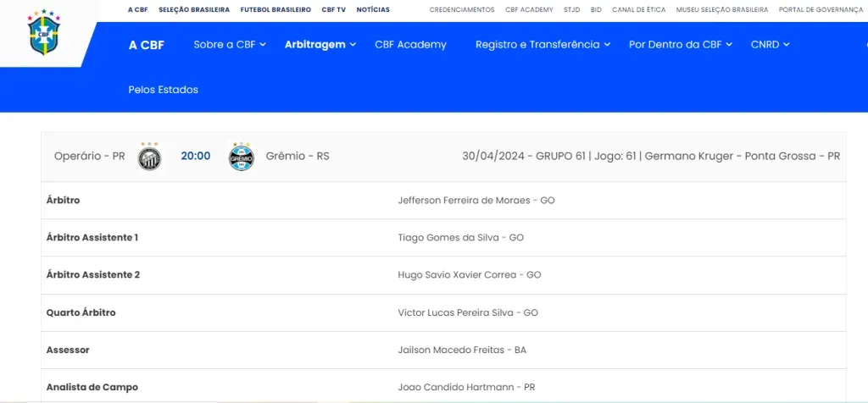This screenshot has width=868, height=403.
Task: Click the Quarto Árbitro label
Action: [81, 312]
